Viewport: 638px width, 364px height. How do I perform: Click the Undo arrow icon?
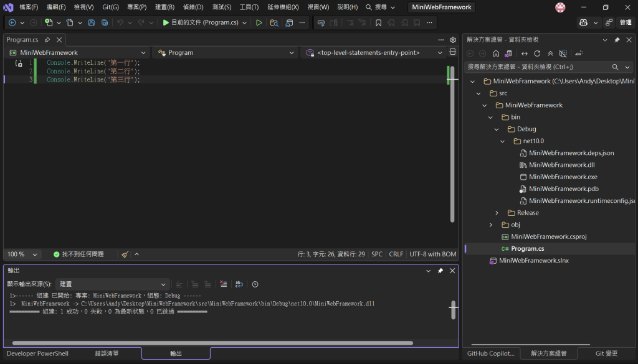(x=120, y=23)
